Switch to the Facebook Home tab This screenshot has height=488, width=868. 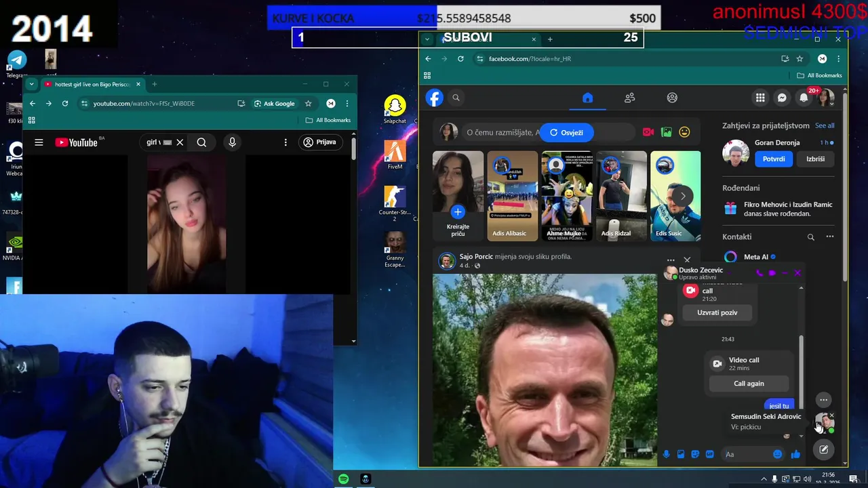coord(588,98)
